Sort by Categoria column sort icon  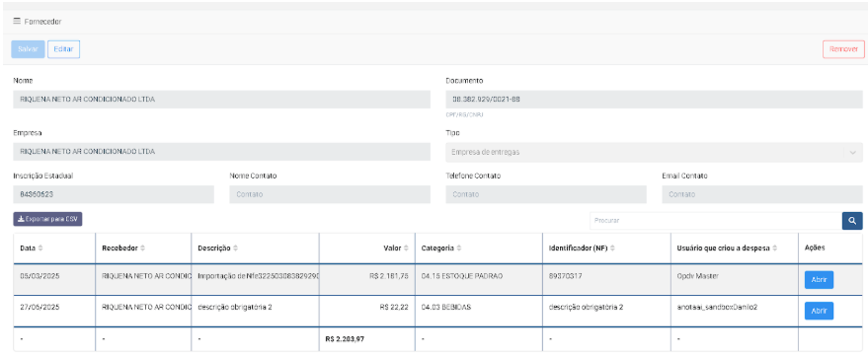[459, 249]
